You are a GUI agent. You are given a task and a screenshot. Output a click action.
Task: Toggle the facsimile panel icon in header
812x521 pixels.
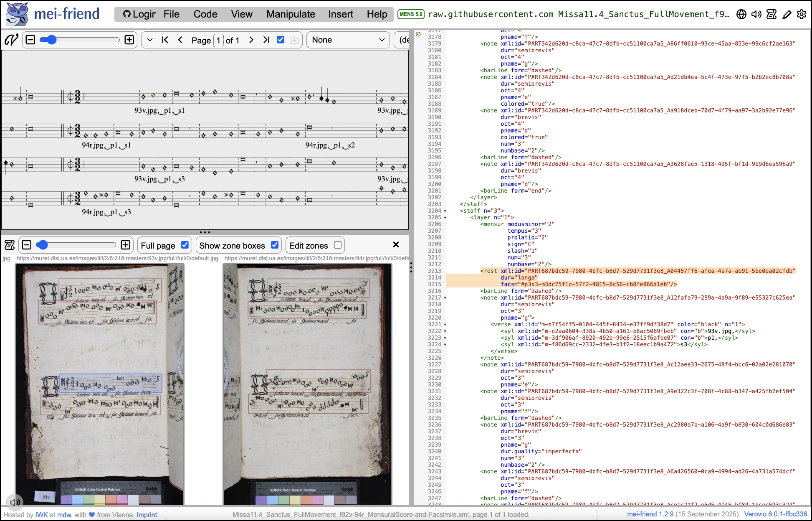772,14
